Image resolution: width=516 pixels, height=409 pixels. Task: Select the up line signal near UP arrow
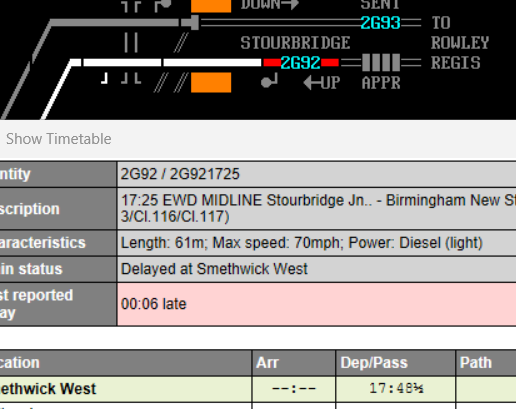269,81
